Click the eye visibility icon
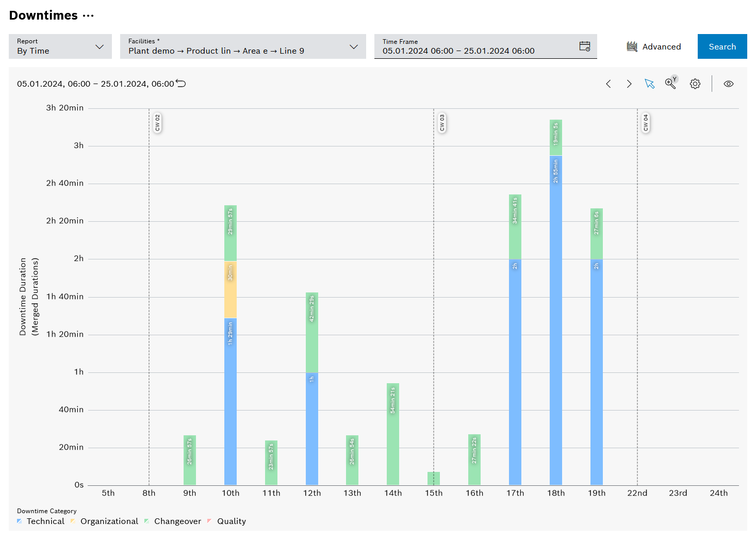 pos(729,84)
